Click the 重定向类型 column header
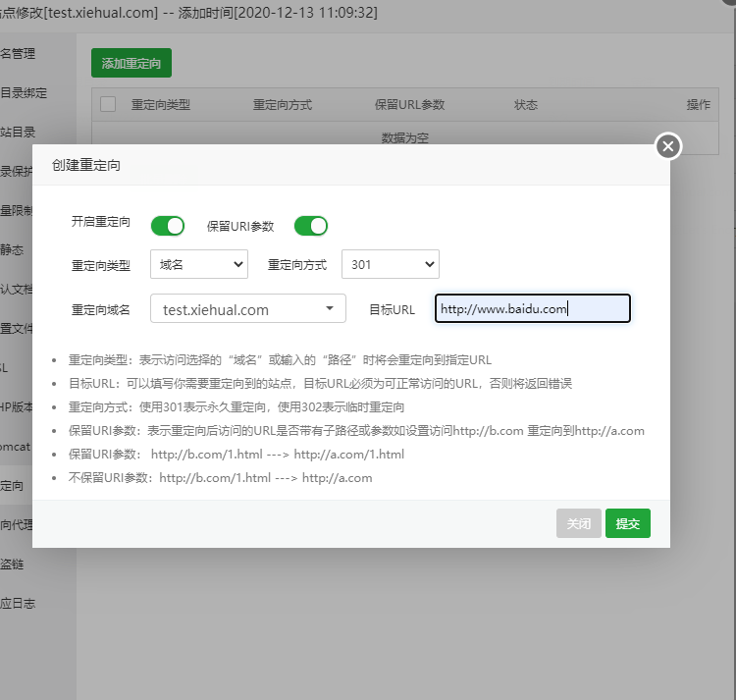 161,105
